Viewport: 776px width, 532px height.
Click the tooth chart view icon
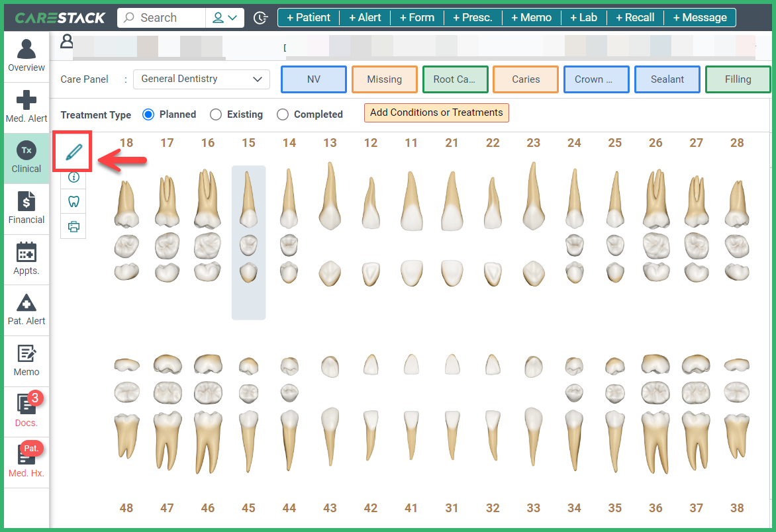click(x=73, y=202)
